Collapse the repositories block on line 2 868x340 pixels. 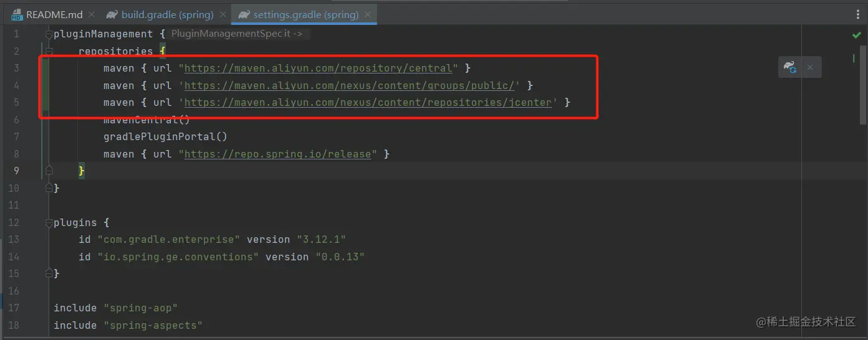tap(49, 52)
